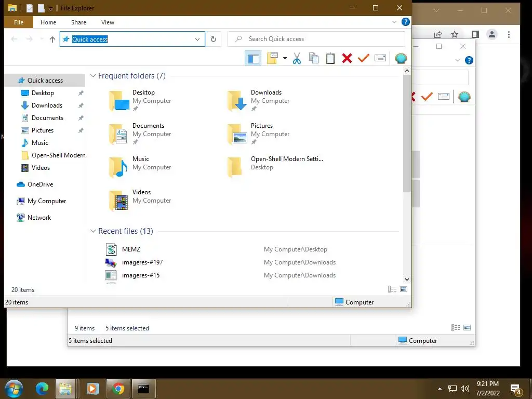Open the View ribbon tab
532x399 pixels.
pyautogui.click(x=108, y=22)
